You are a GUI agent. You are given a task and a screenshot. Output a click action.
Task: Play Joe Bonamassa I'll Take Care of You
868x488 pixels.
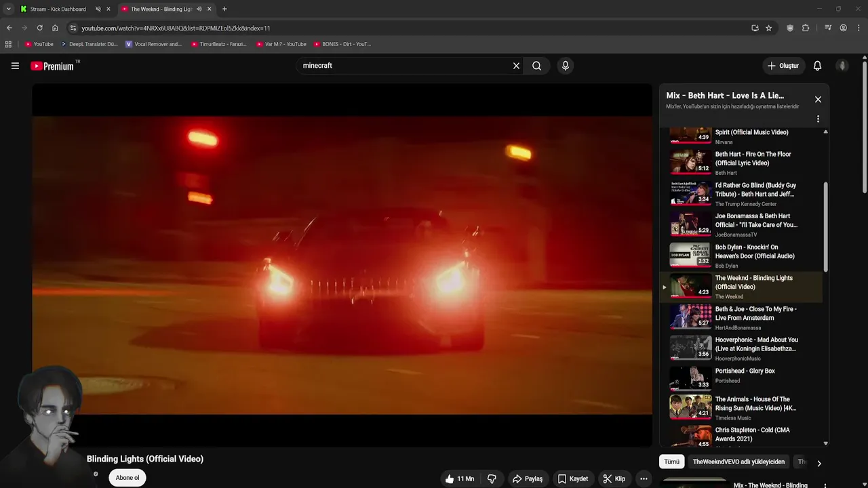coord(743,225)
